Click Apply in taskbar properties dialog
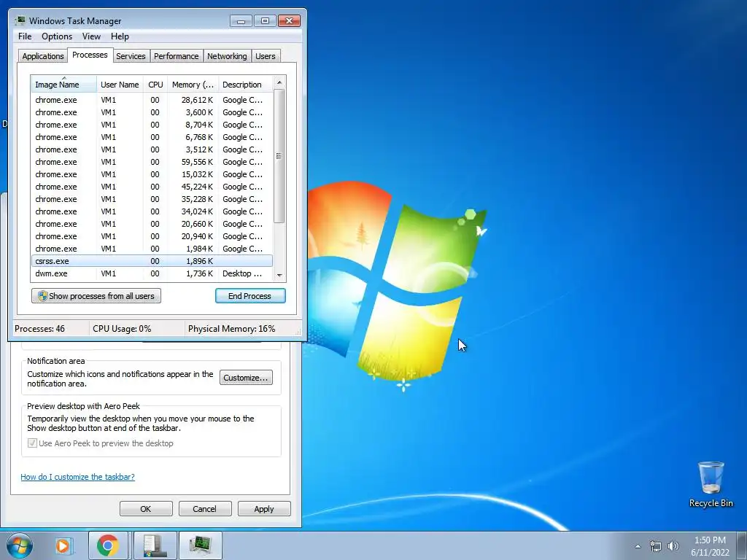 point(264,508)
